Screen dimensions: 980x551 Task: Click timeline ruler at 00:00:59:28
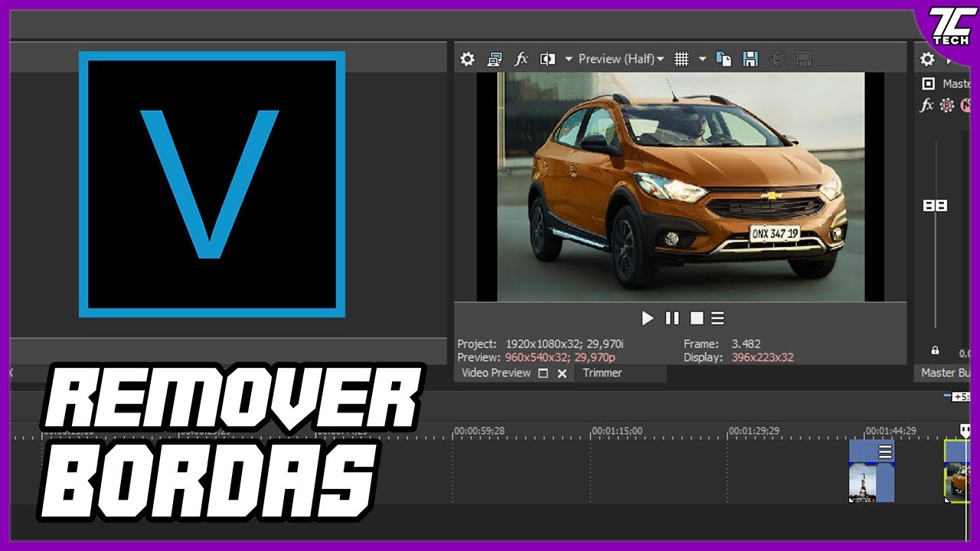[479, 431]
